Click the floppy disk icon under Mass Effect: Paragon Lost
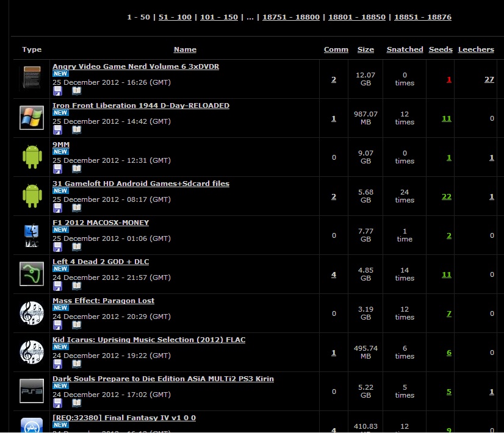This screenshot has width=504, height=433. 57,325
